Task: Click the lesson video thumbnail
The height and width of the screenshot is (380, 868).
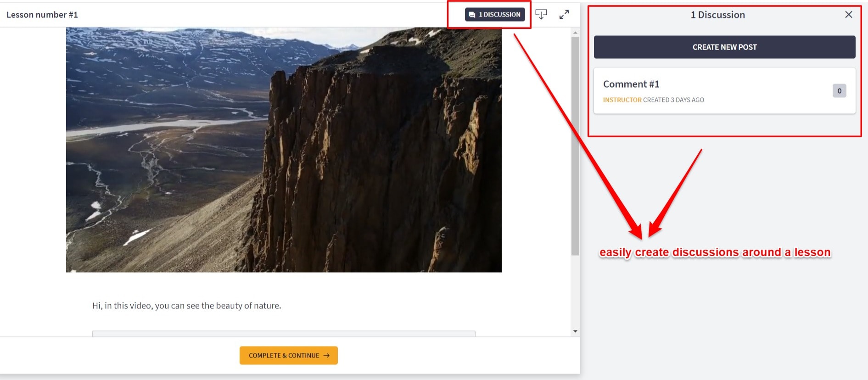Action: (x=284, y=150)
